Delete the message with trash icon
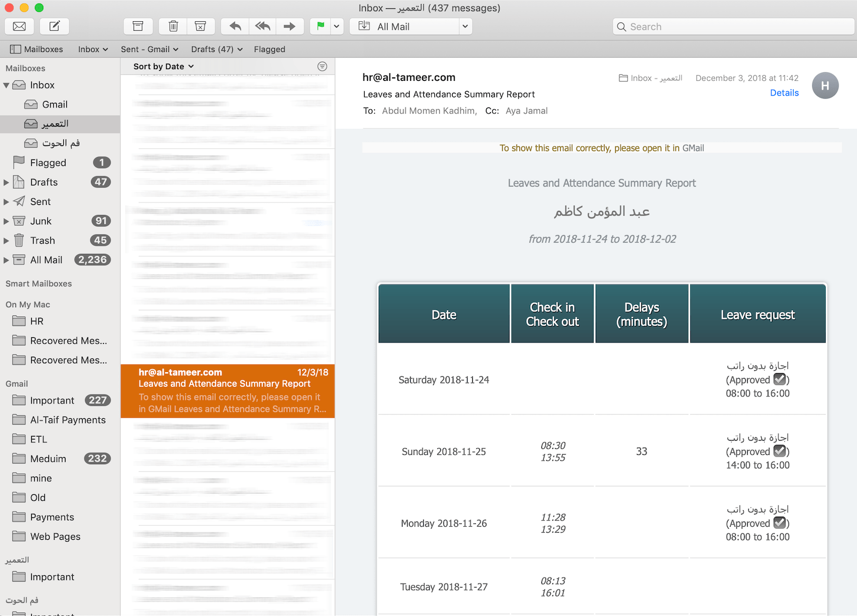The height and width of the screenshot is (616, 857). 173,27
